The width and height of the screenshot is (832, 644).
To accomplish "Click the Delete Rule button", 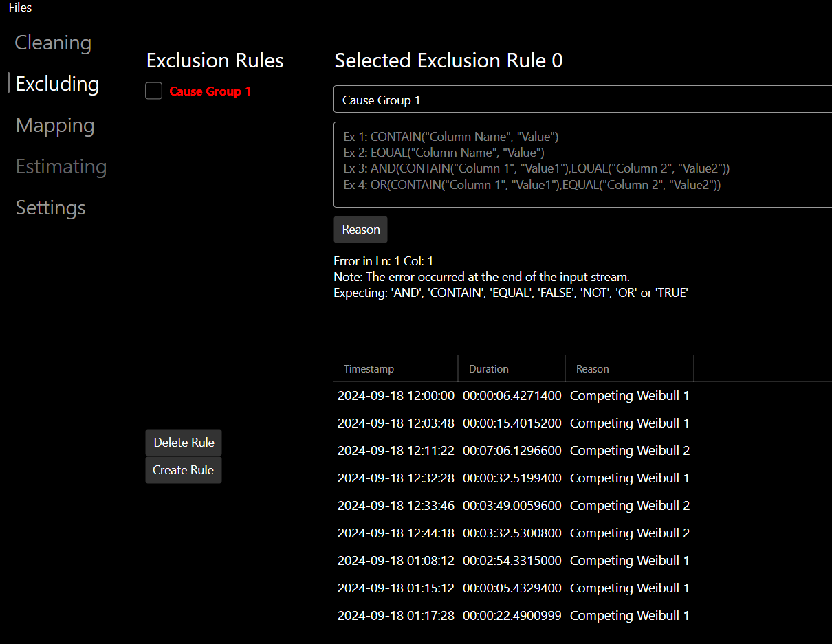I will coord(184,443).
